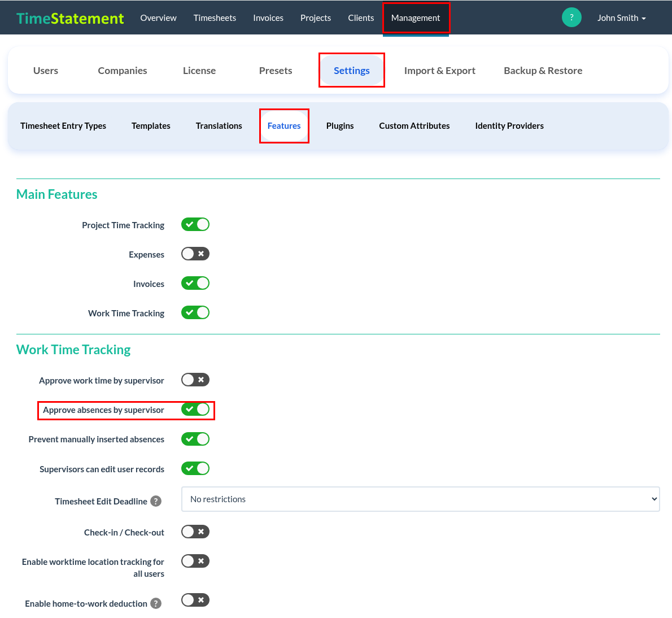The height and width of the screenshot is (618, 672).
Task: Switch to Timesheet Entry Types sub-tab
Action: (x=63, y=126)
